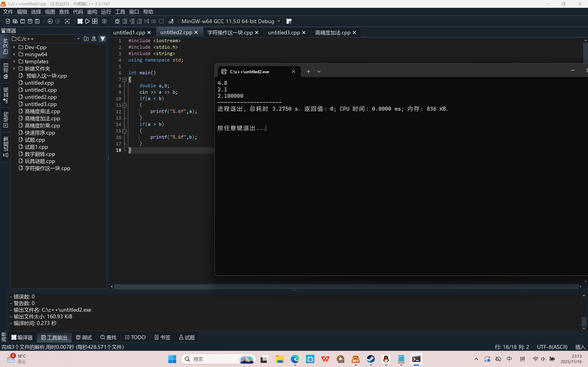588x367 pixels.
Task: Toggle the file filter funnel button
Action: click(103, 39)
